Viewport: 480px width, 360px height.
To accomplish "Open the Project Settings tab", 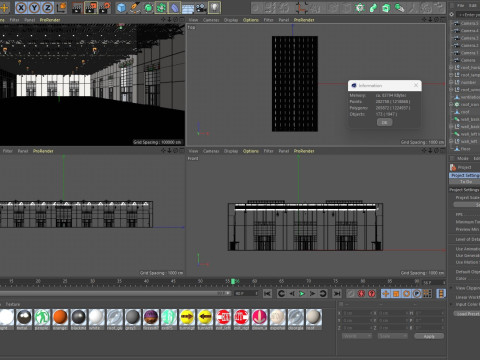I will click(465, 175).
